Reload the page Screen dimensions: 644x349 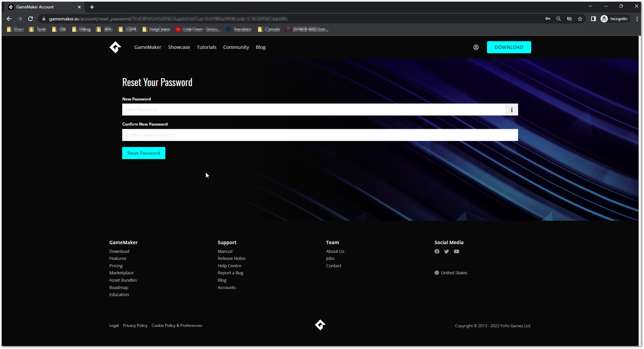pyautogui.click(x=30, y=19)
